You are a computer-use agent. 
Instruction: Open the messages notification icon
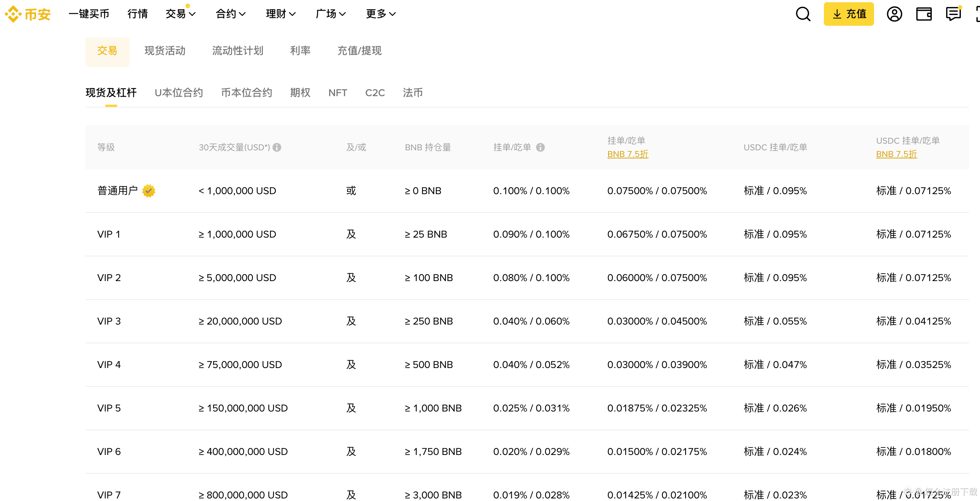(x=953, y=14)
